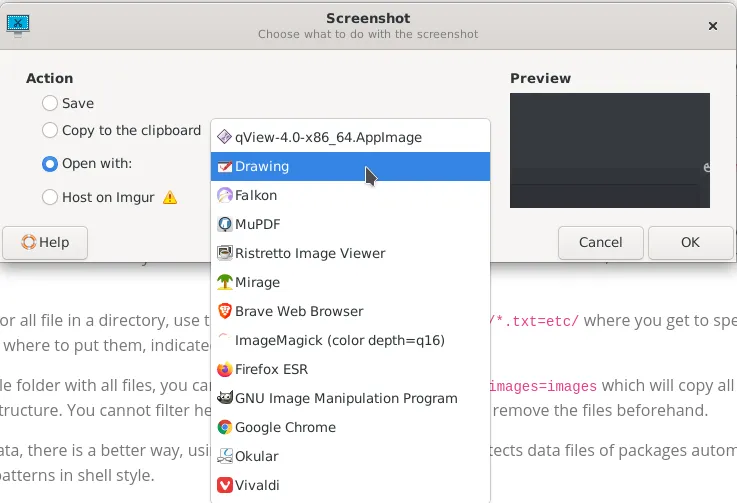Click the Brave lion icon
The image size is (737, 503).
pyautogui.click(x=224, y=311)
